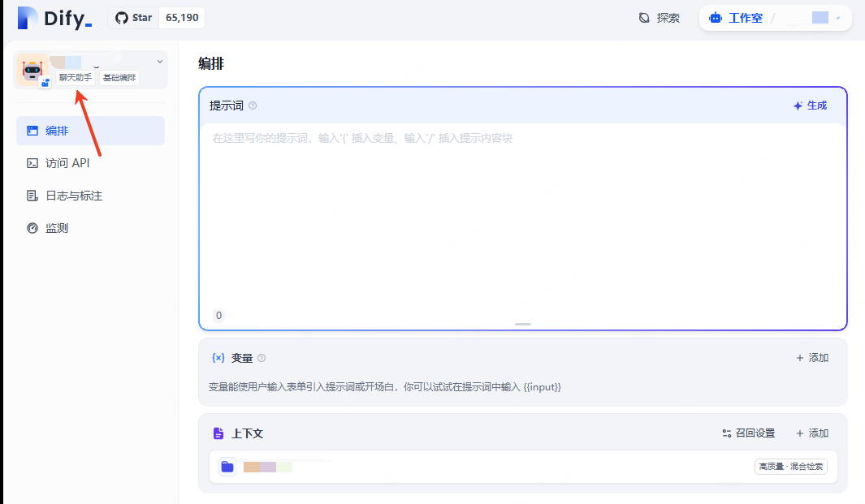Click the 提示词 section label

point(226,106)
